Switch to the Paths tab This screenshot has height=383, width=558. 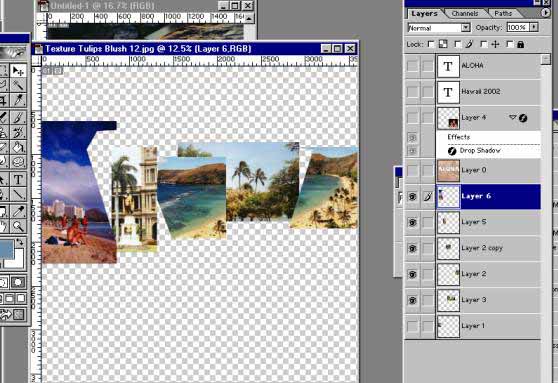tap(503, 14)
